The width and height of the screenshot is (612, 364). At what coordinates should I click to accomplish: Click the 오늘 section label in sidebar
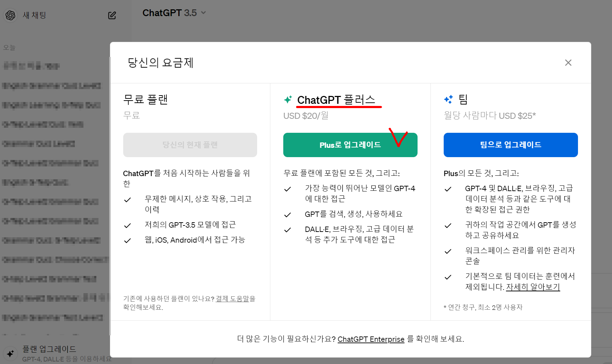coord(9,48)
